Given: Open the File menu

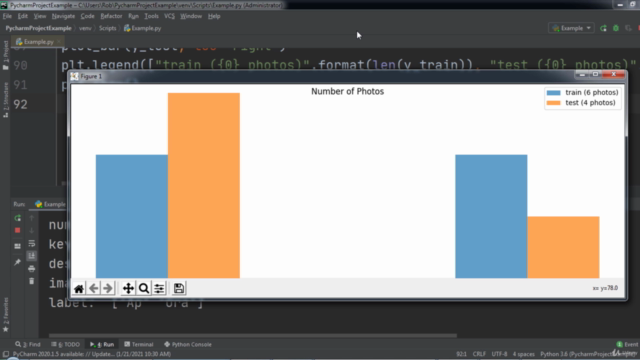Looking at the screenshot, I should point(7,16).
